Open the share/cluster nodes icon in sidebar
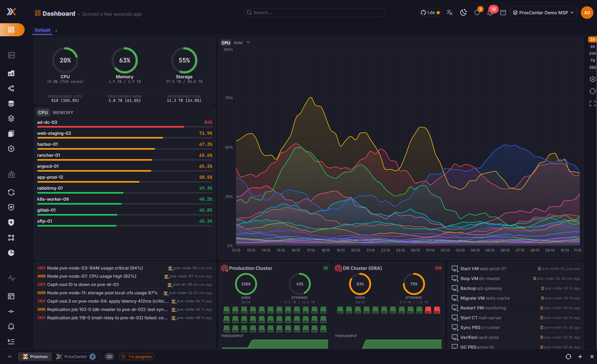This screenshot has height=364, width=597. pos(11,88)
